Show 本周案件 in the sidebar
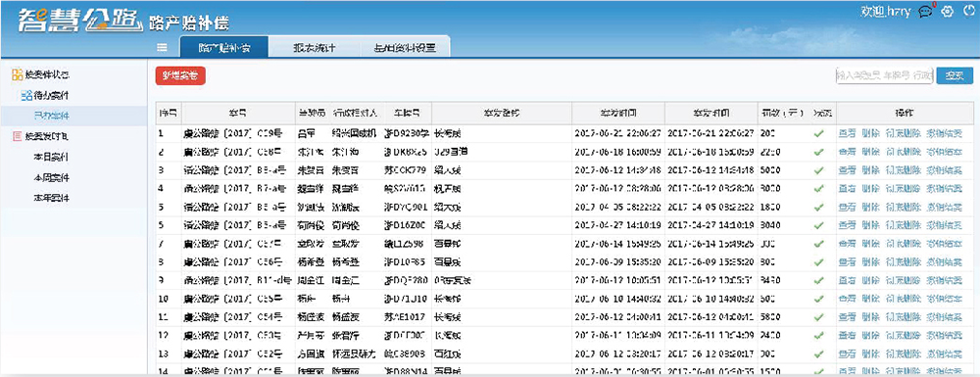 52,177
